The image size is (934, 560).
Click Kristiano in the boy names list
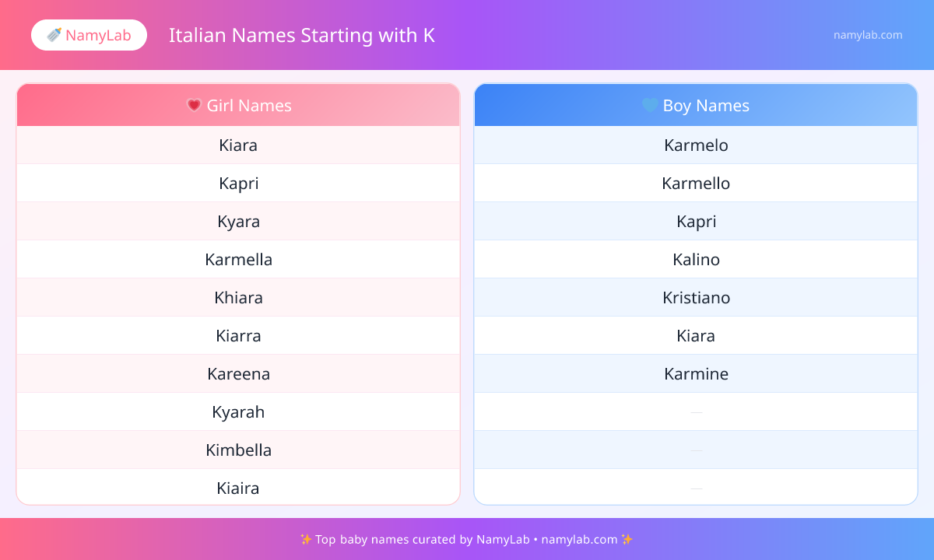[696, 298]
